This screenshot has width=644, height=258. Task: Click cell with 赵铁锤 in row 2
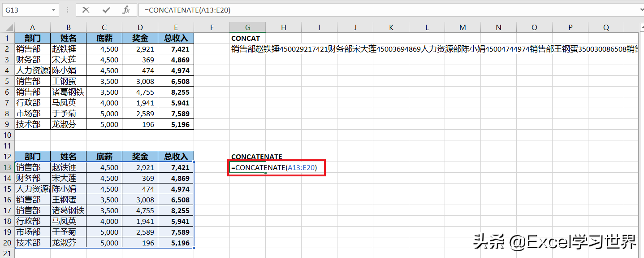coord(69,49)
